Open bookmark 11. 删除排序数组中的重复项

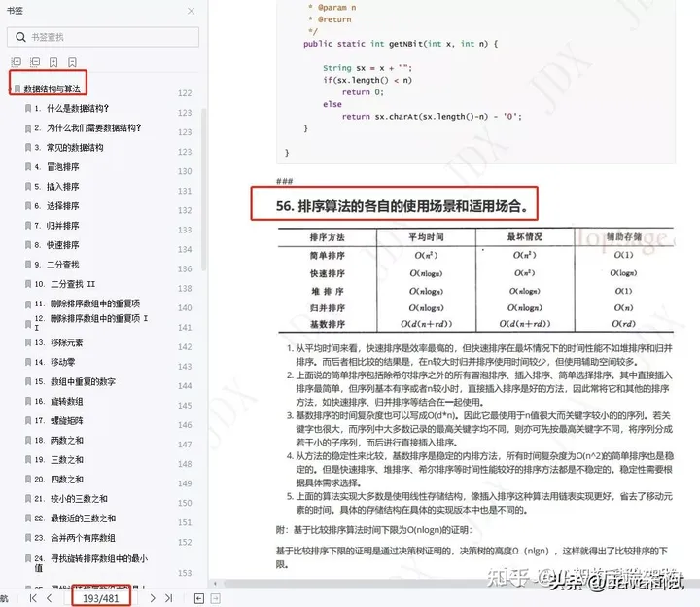click(x=87, y=303)
